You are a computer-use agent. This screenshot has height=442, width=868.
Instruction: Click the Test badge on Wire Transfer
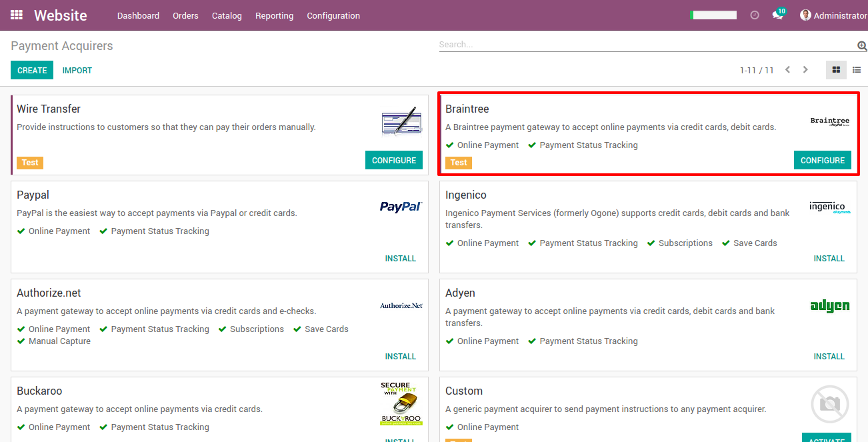pos(30,163)
